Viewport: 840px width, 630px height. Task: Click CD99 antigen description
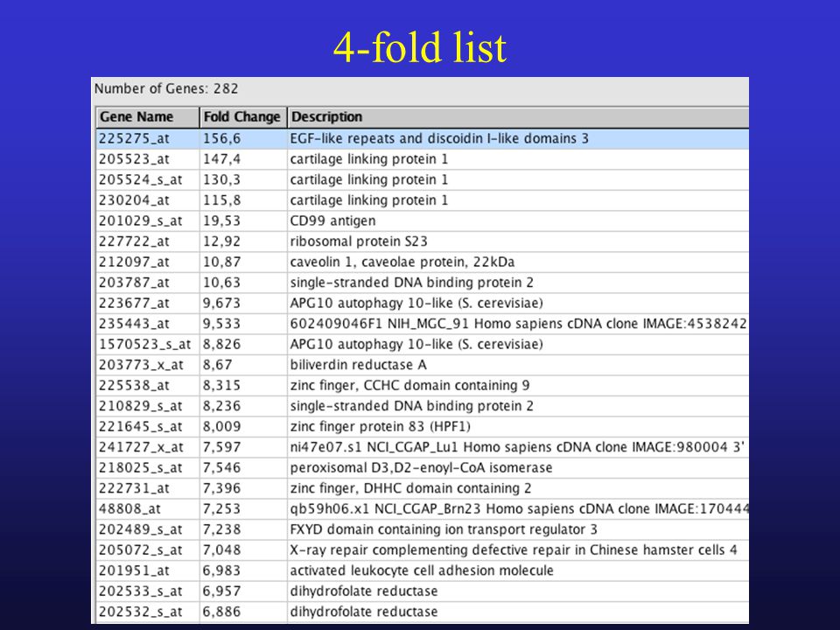332,220
